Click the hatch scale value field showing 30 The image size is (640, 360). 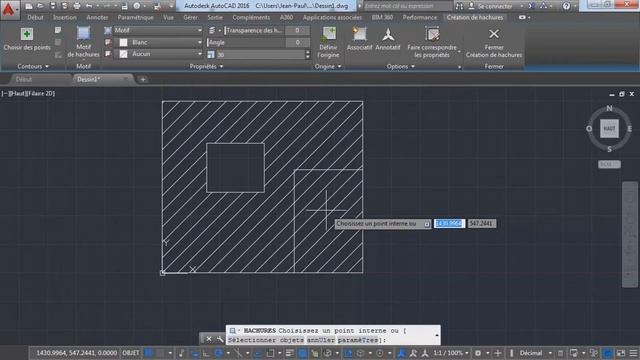tap(260, 54)
